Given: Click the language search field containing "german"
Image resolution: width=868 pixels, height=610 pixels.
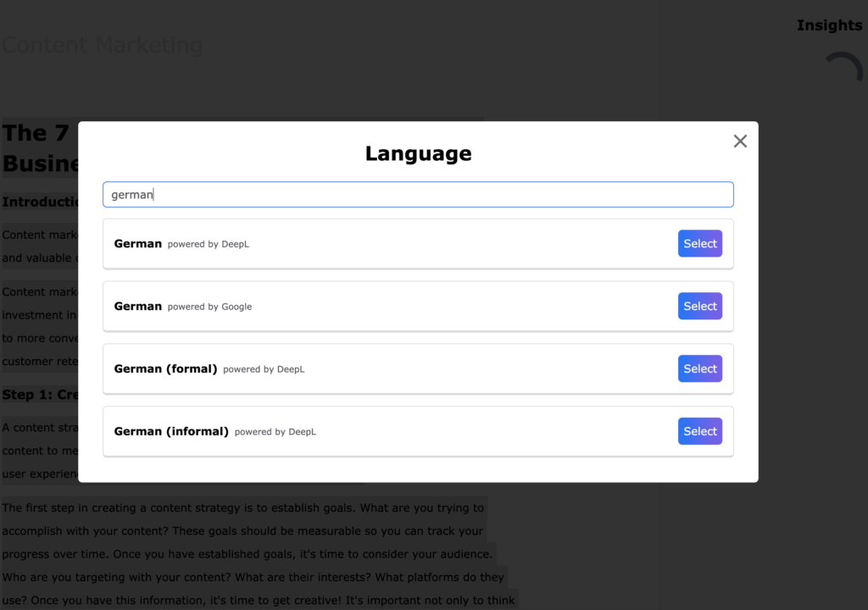Looking at the screenshot, I should (x=418, y=194).
